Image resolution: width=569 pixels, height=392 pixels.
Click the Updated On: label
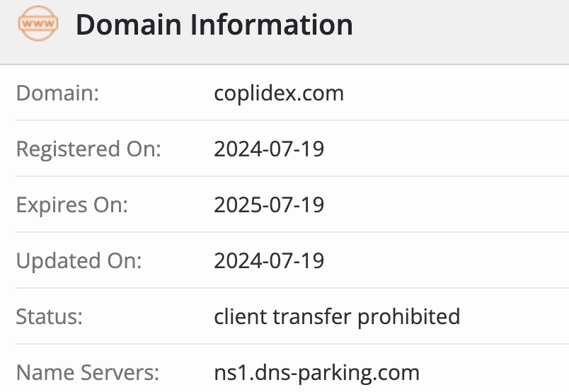coord(79,261)
